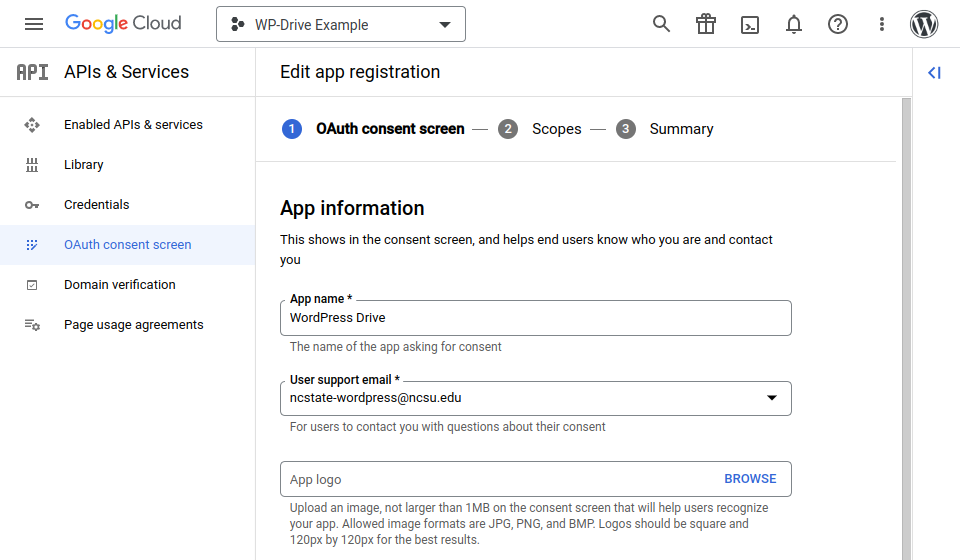Screen dimensions: 960x560
Task: Activate Cloud Shell terminal icon
Action: pos(750,24)
